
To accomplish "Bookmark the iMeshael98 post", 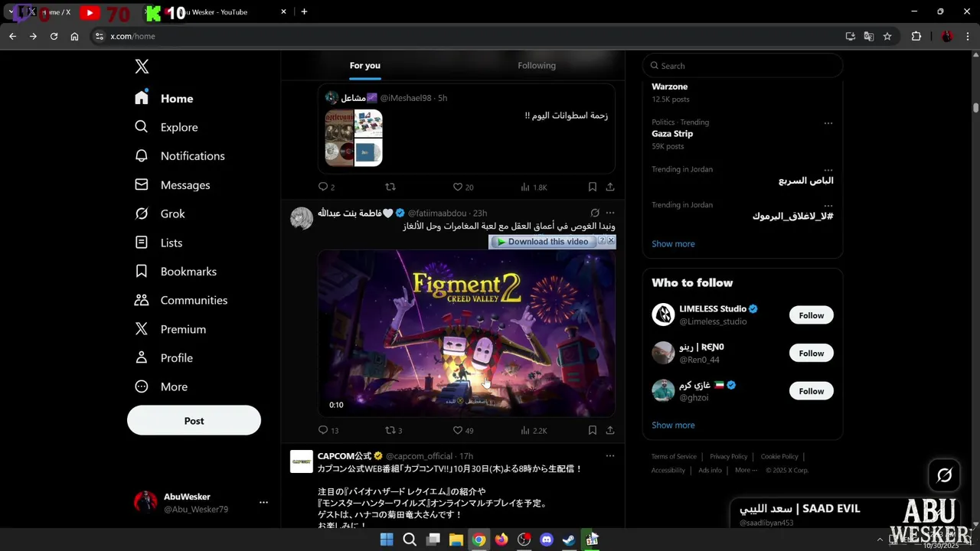I will [x=593, y=187].
